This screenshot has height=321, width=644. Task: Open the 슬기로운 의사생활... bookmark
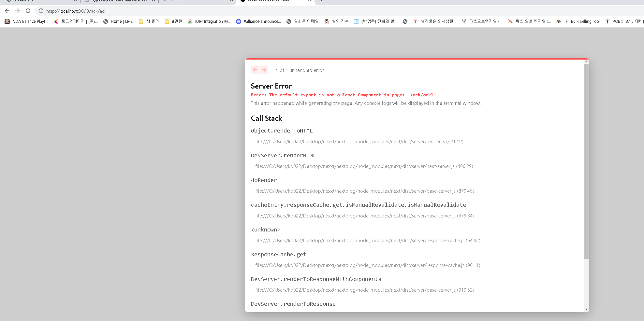(x=435, y=21)
